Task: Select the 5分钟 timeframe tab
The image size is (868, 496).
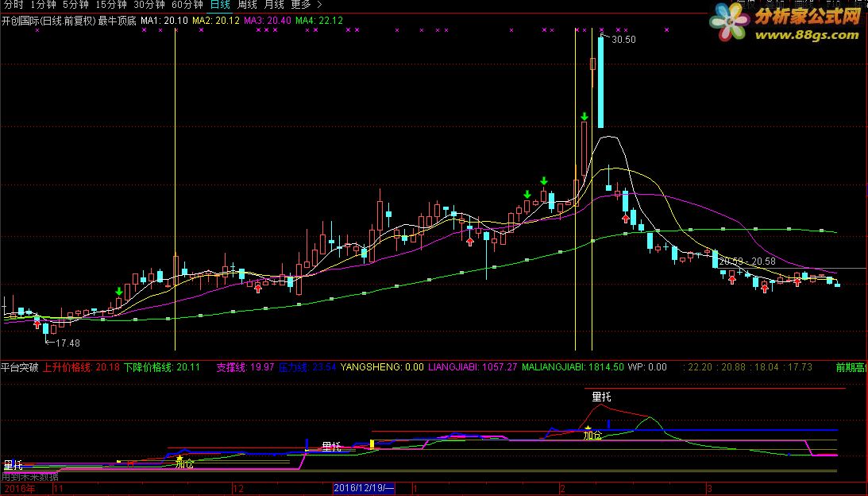Action: point(75,5)
